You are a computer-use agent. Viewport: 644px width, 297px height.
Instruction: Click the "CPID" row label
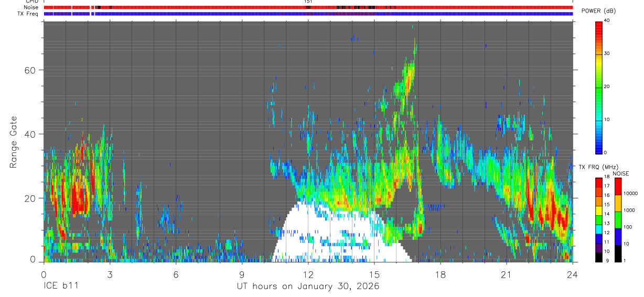point(31,2)
